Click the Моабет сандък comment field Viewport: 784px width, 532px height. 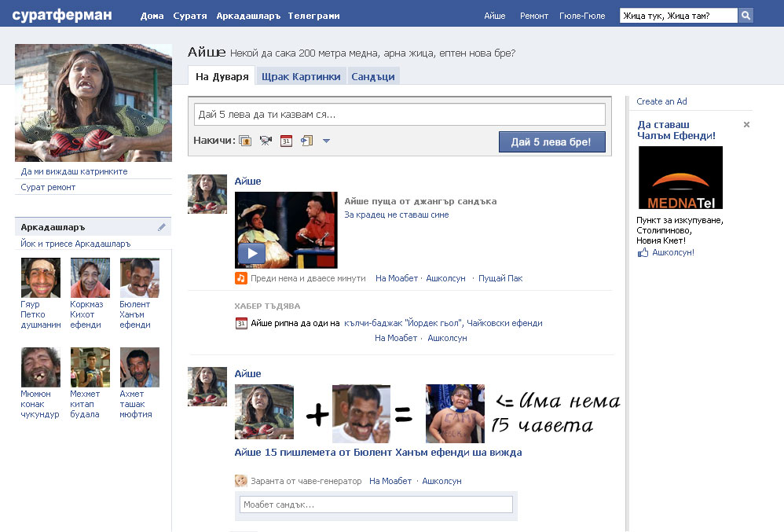pos(376,504)
